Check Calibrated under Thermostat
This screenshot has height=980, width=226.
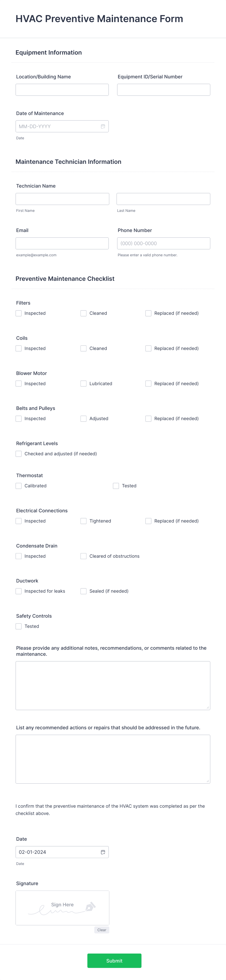click(x=18, y=486)
